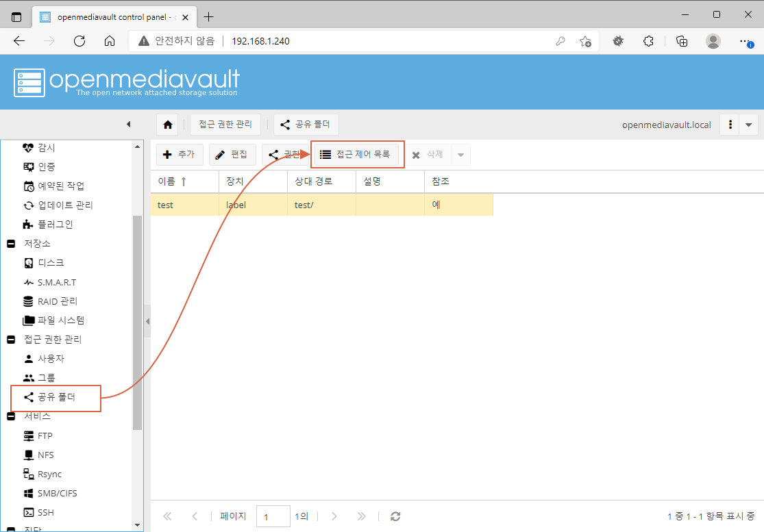Open the 플러그인 plugins item
Screen dimensions: 764x532
[x=48, y=225]
